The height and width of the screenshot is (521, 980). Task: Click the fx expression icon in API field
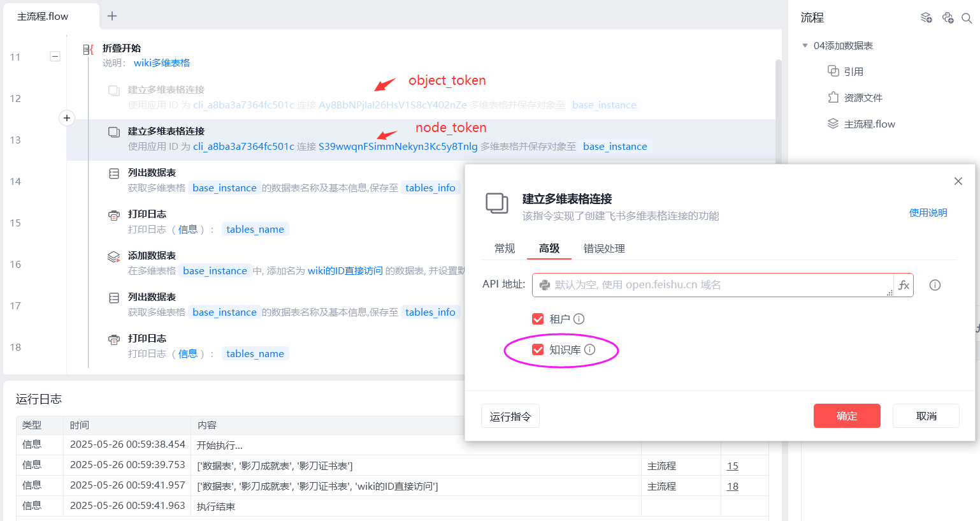(x=904, y=285)
